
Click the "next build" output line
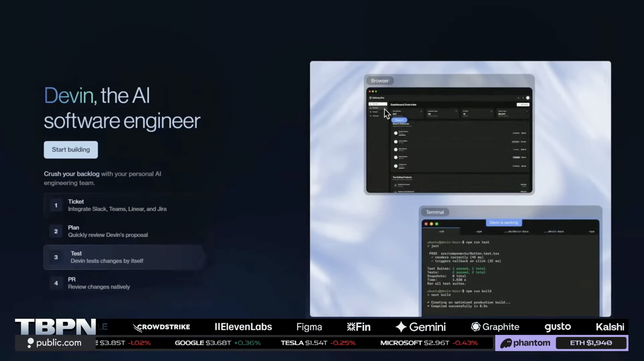tap(439, 295)
